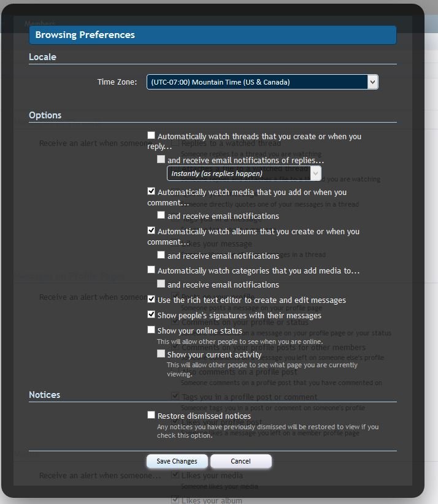The height and width of the screenshot is (504, 438).
Task: Click the Browsing Preferences heading
Action: click(x=85, y=35)
